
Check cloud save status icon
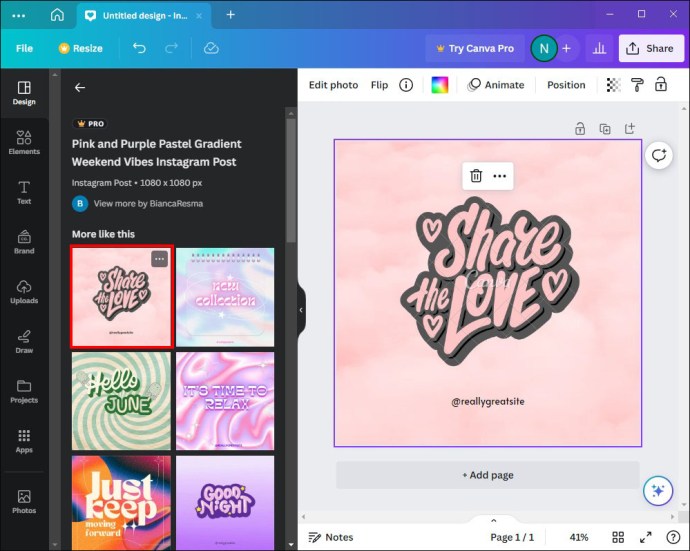pyautogui.click(x=211, y=48)
